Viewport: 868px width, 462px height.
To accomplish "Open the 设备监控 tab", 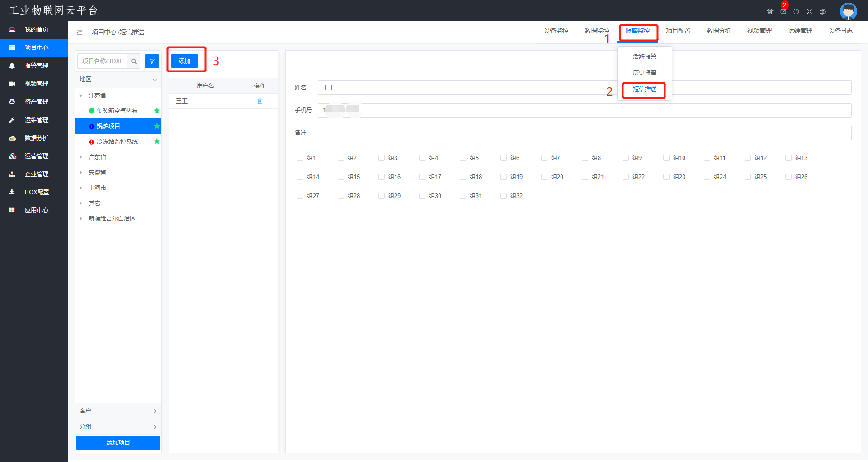I will 556,31.
